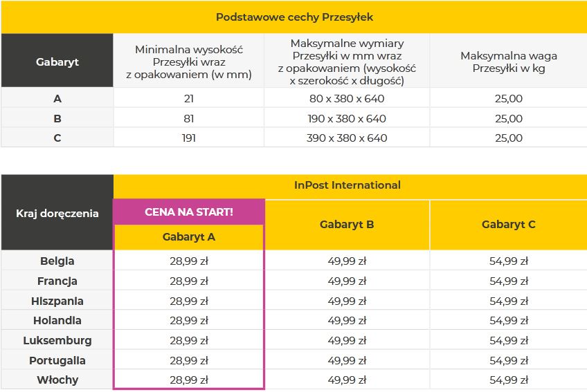Select the "Maksymalna waga Przesyłki w kg" header
Image resolution: width=587 pixels, height=392 pixels.
click(x=508, y=62)
